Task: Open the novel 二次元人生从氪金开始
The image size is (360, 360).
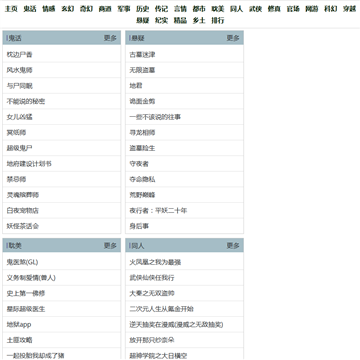Action: pos(161,309)
